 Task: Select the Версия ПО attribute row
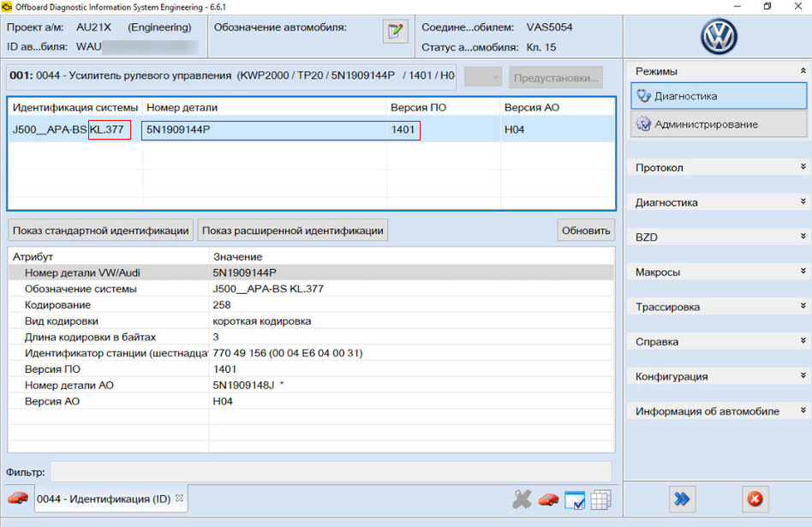(311, 369)
